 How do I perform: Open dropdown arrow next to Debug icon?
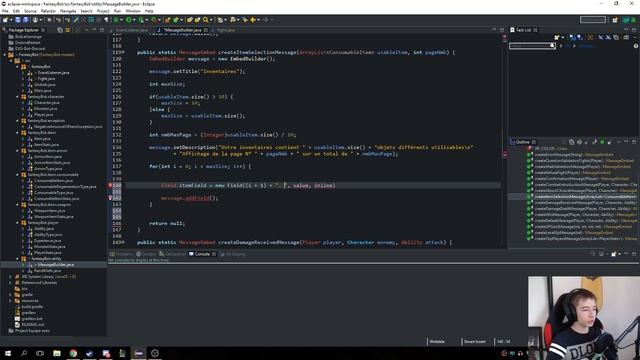point(122,20)
